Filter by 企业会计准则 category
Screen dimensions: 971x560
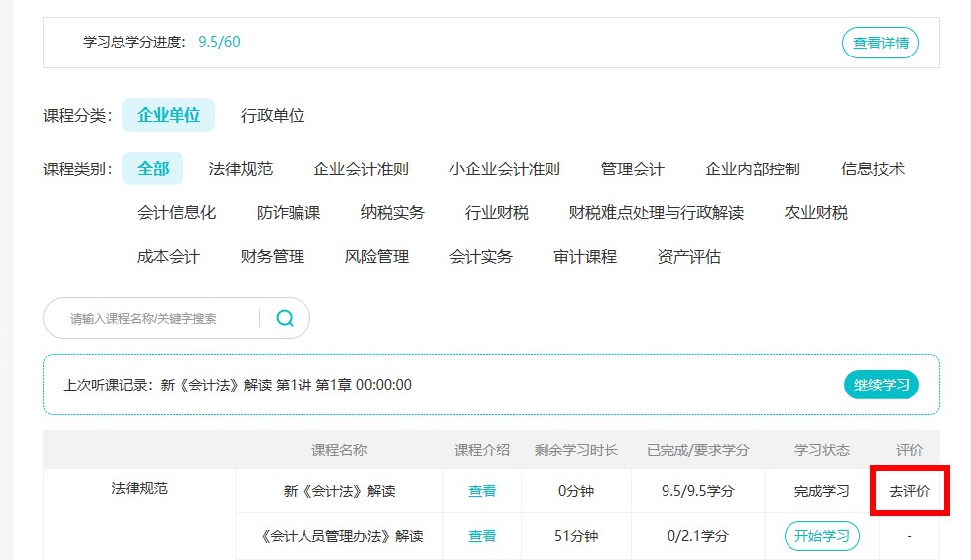pyautogui.click(x=360, y=168)
